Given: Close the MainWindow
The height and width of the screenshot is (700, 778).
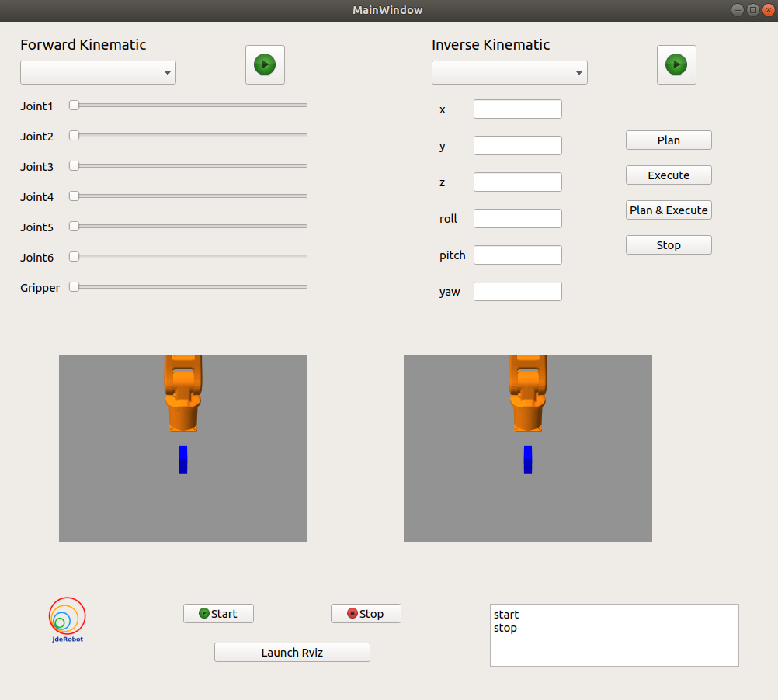Looking at the screenshot, I should click(768, 10).
